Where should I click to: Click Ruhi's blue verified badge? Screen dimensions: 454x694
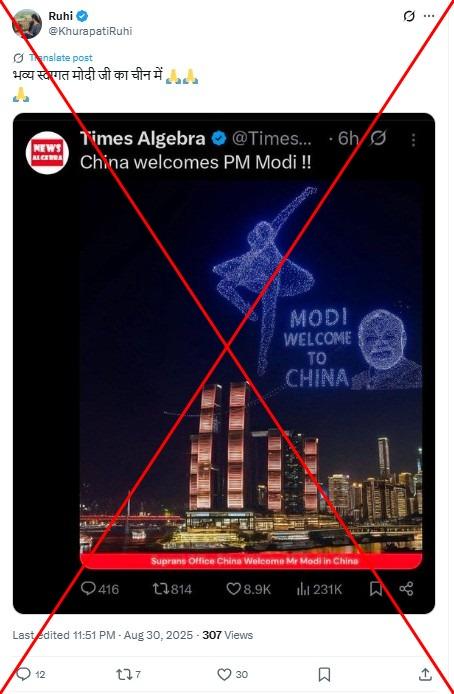[82, 16]
